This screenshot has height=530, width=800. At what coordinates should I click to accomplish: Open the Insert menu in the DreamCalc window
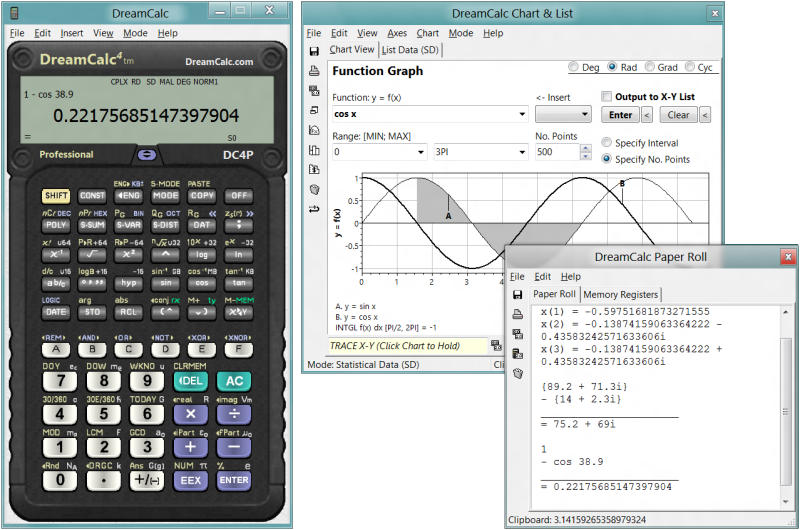71,33
